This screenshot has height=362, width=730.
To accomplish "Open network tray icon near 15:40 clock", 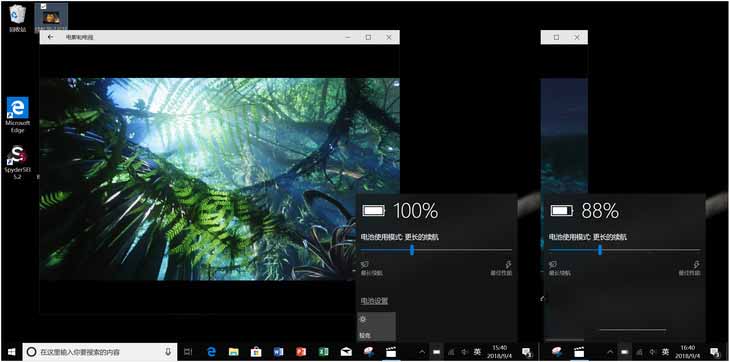I will click(x=452, y=352).
